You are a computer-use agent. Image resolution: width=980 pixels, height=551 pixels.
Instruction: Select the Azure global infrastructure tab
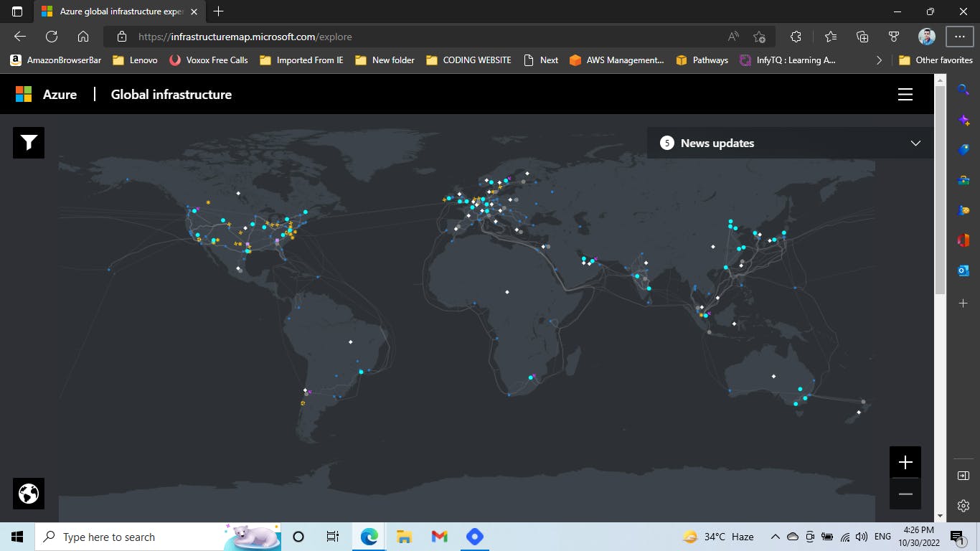point(118,11)
